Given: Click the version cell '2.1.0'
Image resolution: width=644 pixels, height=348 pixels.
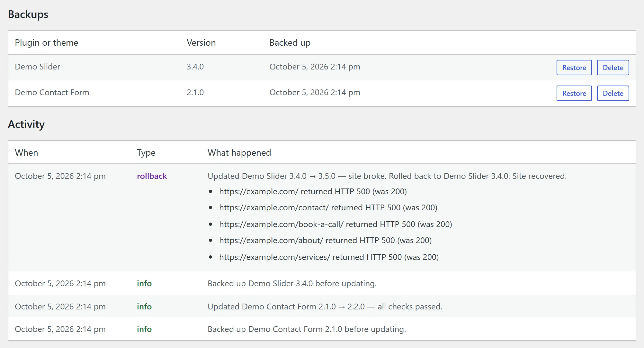Looking at the screenshot, I should [x=195, y=92].
